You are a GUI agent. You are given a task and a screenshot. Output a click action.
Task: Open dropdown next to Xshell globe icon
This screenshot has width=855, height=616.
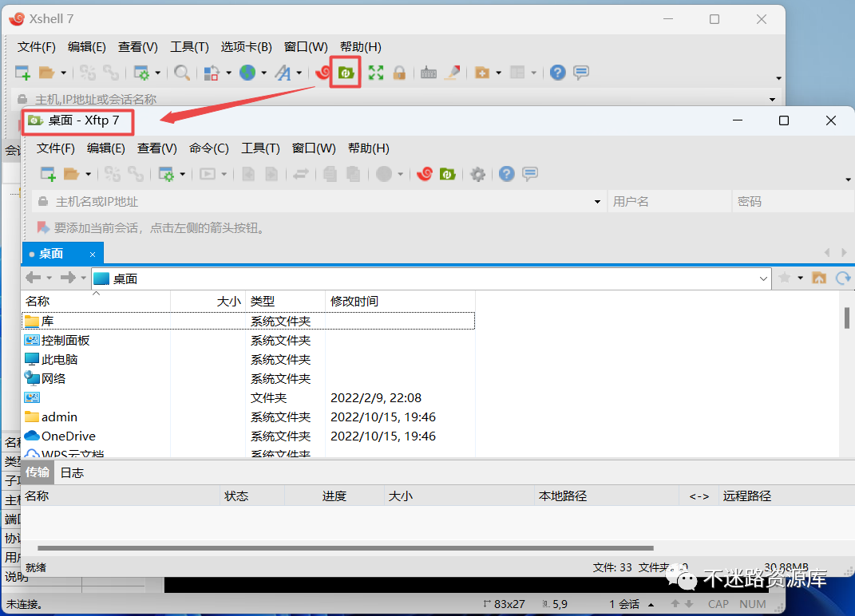coord(263,73)
